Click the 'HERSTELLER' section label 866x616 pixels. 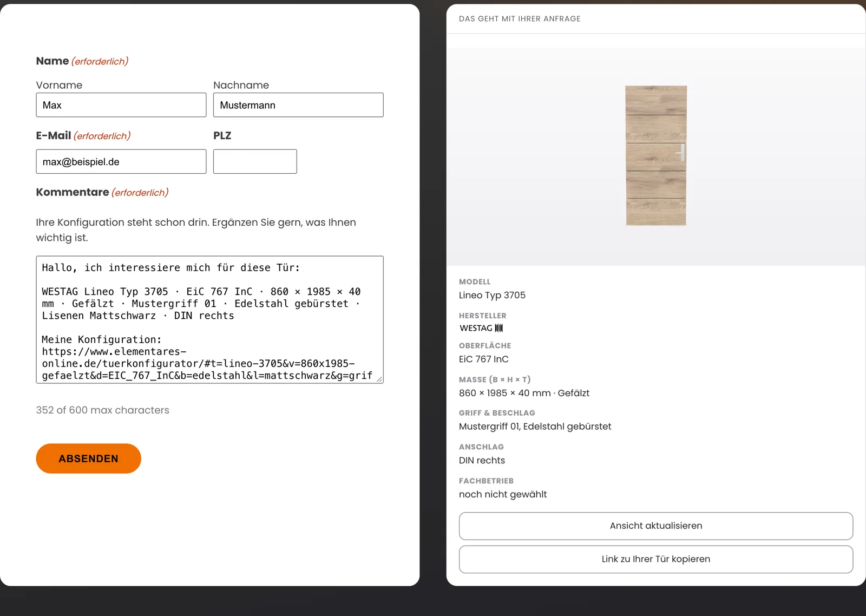(x=483, y=316)
